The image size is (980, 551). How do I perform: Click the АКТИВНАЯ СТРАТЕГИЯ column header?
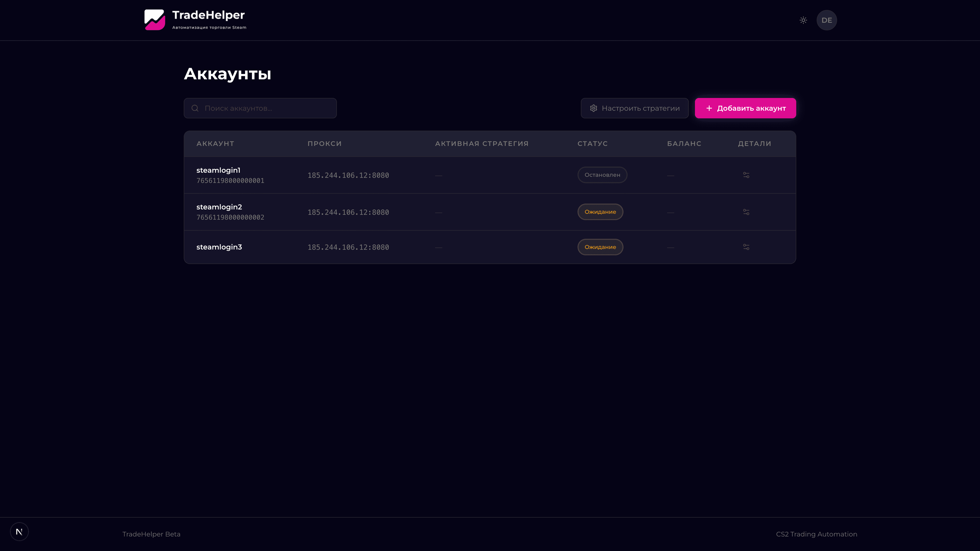tap(482, 144)
